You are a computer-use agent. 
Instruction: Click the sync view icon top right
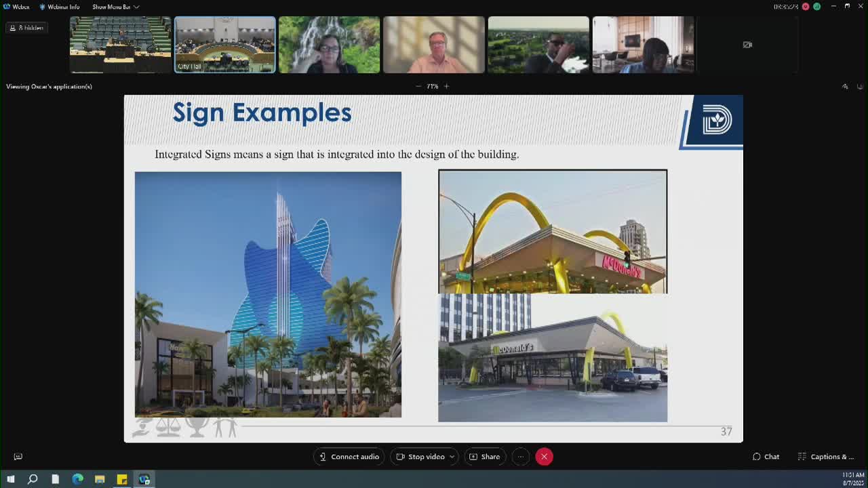tap(860, 86)
